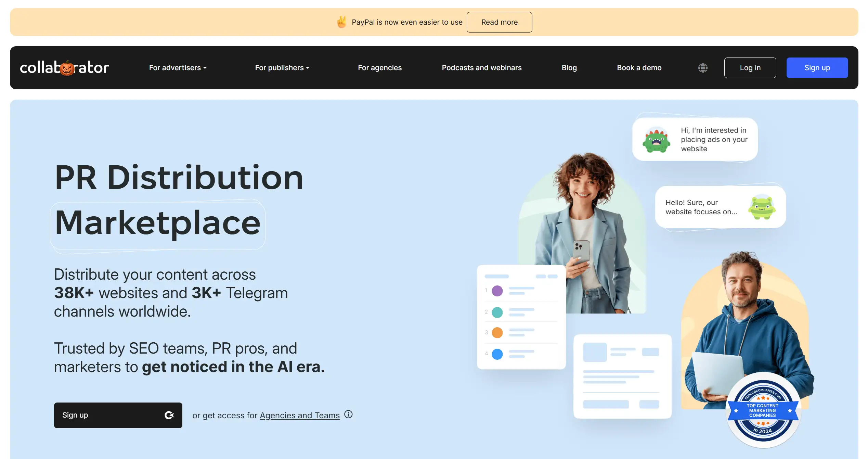Viewport: 868px width, 459px height.
Task: Click the Top Content Marketing Companies badge
Action: pyautogui.click(x=763, y=410)
